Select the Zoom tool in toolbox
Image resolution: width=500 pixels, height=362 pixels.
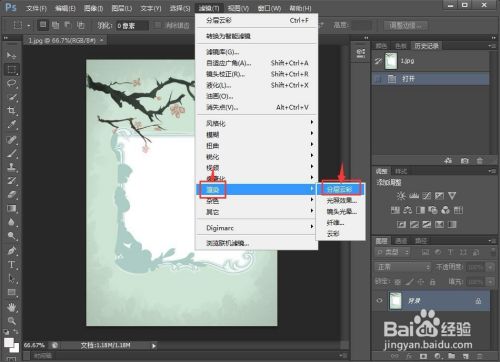[x=12, y=320]
